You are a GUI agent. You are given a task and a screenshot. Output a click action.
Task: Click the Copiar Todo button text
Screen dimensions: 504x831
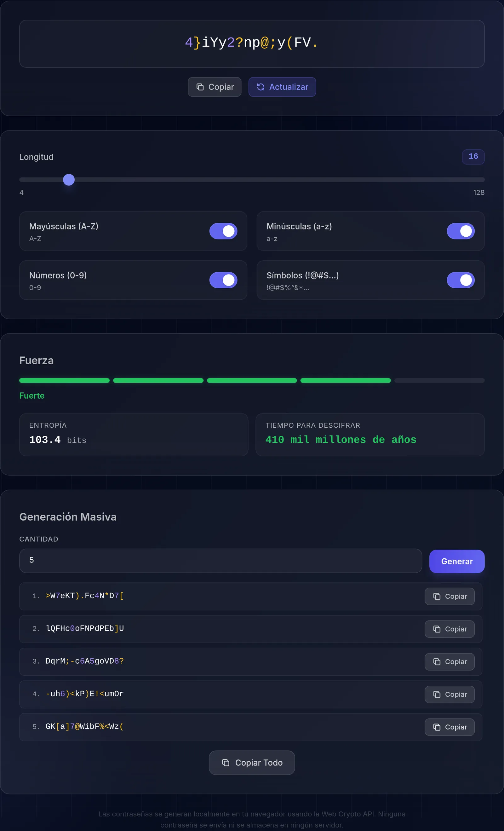pyautogui.click(x=259, y=763)
